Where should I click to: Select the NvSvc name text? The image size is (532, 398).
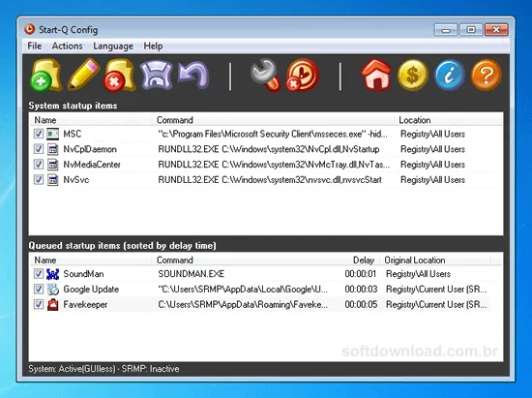pyautogui.click(x=76, y=180)
